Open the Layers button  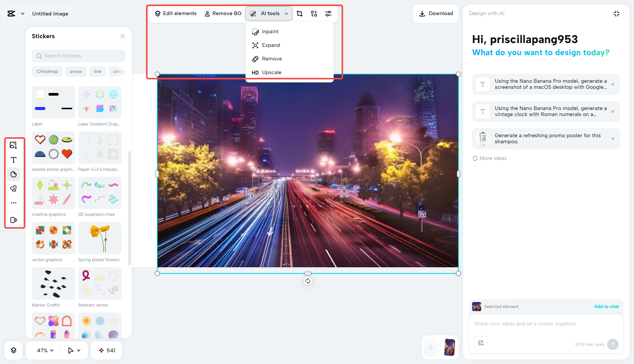coord(14,350)
